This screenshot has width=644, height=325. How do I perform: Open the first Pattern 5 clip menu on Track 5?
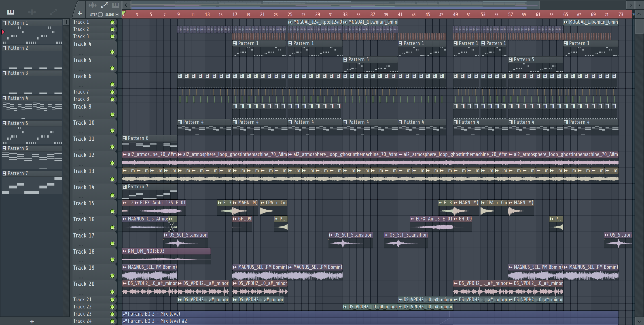coord(345,60)
